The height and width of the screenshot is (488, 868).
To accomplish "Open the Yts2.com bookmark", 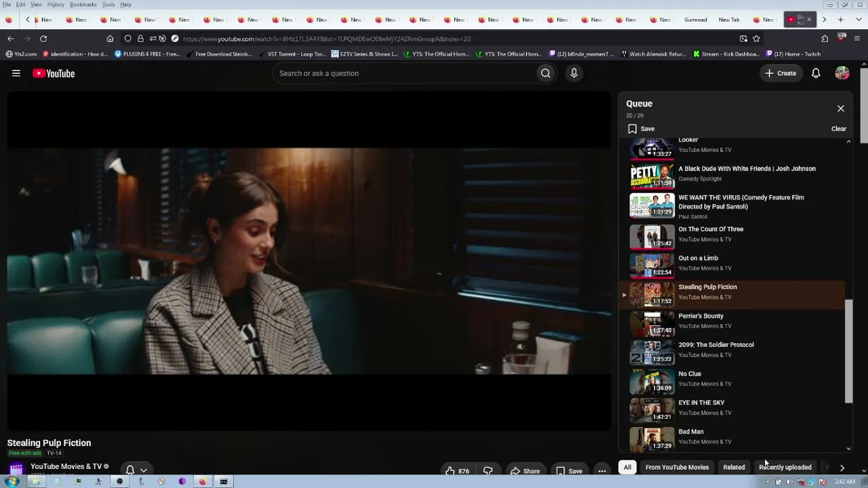I will [x=21, y=54].
